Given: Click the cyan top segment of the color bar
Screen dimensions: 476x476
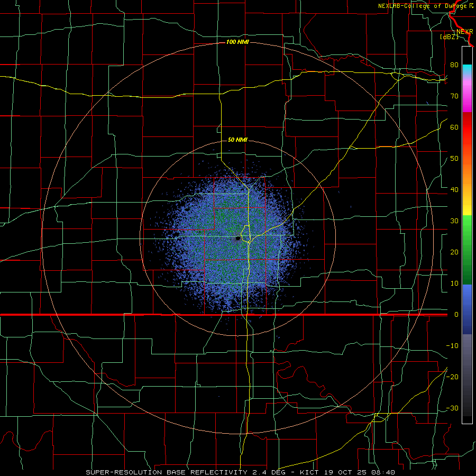Looking at the screenshot, I should coord(467,69).
